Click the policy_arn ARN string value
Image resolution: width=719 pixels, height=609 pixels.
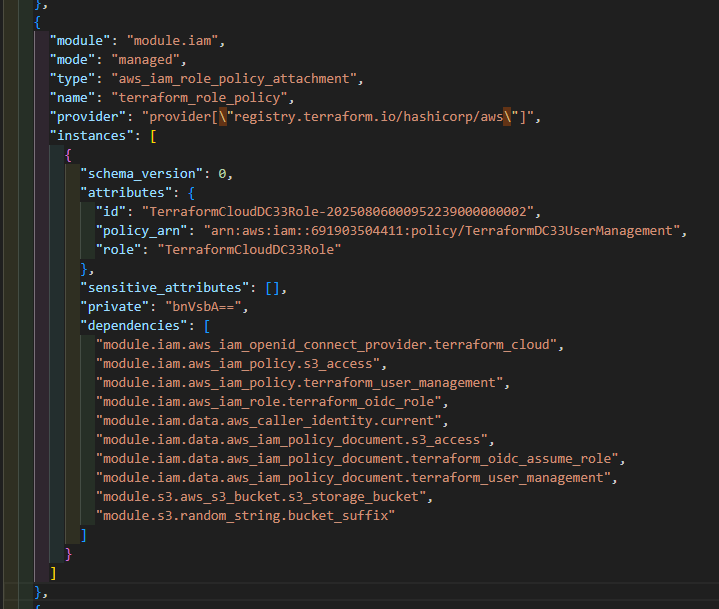[442, 231]
